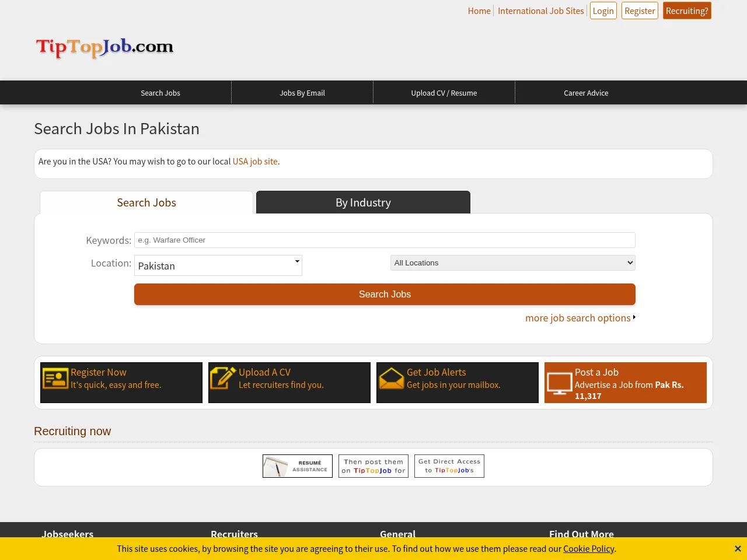Click the General footer heading
Image resolution: width=747 pixels, height=560 pixels.
[x=398, y=534]
